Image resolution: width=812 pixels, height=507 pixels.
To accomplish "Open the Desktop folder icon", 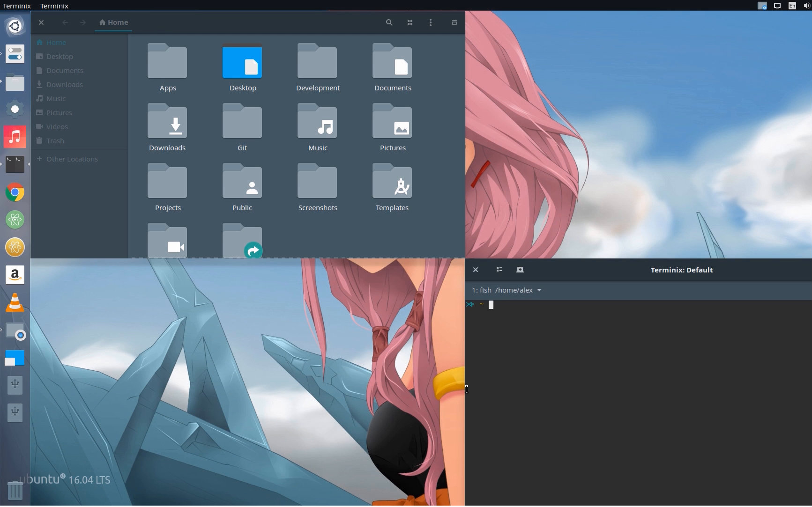I will [x=242, y=61].
